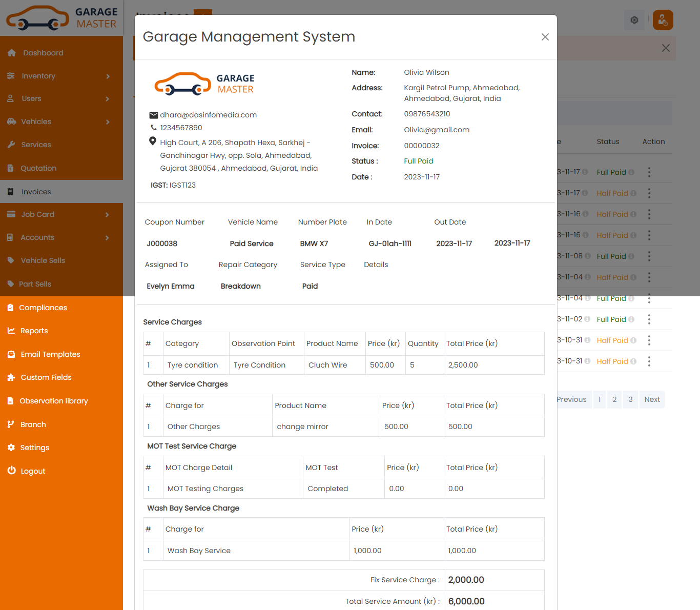
Task: Open the dhara@dasinfomedia.com email link
Action: (208, 115)
